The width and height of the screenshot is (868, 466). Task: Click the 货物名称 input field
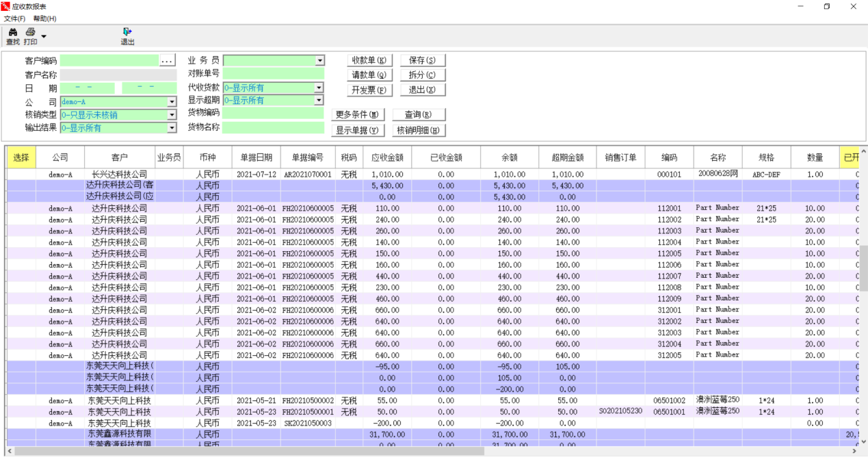coord(273,128)
